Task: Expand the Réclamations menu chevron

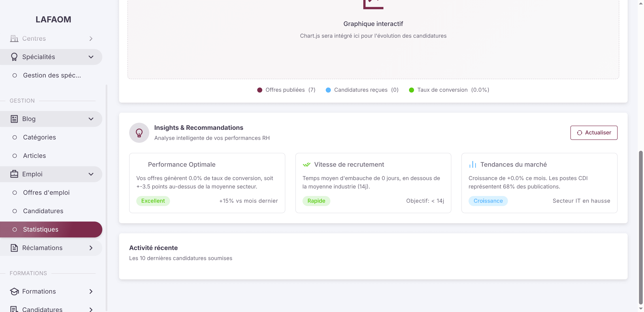Action: coord(91,248)
